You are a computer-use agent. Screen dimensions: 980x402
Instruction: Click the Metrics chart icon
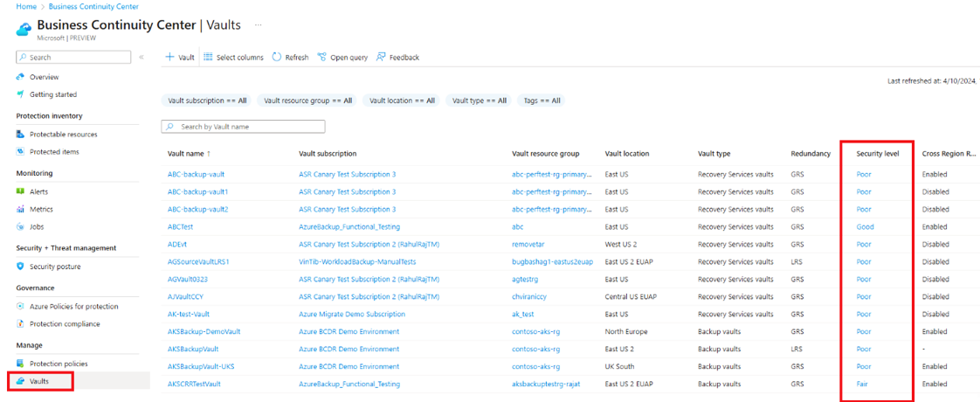coord(21,210)
